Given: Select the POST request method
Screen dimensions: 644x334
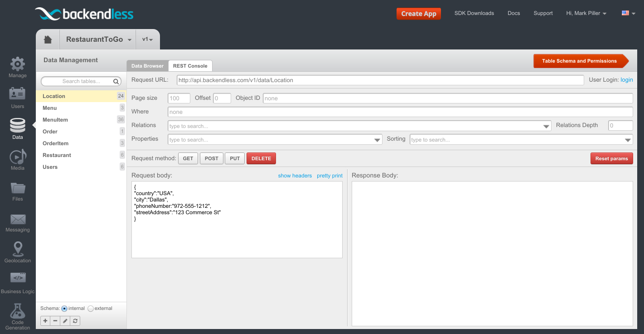Looking at the screenshot, I should click(212, 158).
